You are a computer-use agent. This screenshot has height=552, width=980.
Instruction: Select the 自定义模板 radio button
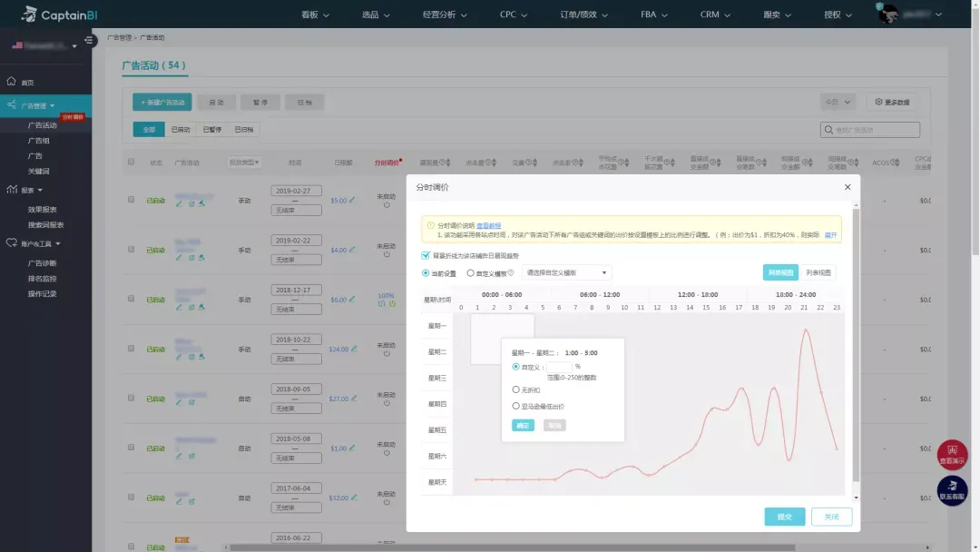(x=471, y=273)
